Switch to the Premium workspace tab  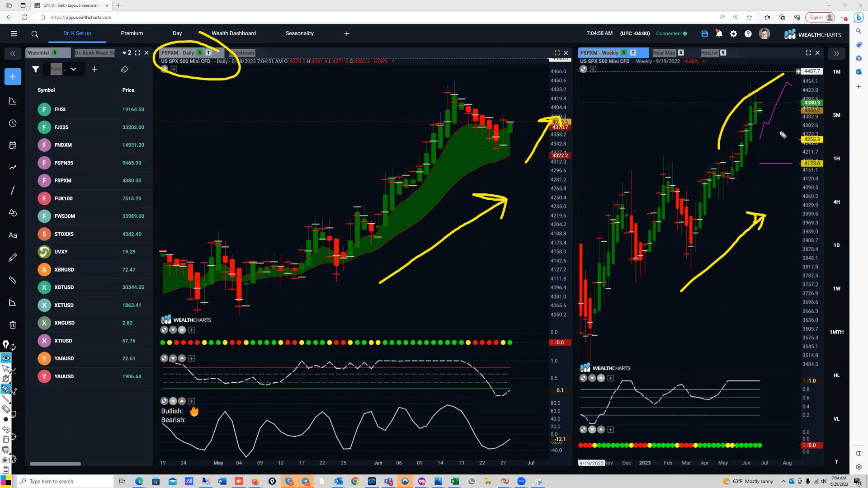[132, 33]
